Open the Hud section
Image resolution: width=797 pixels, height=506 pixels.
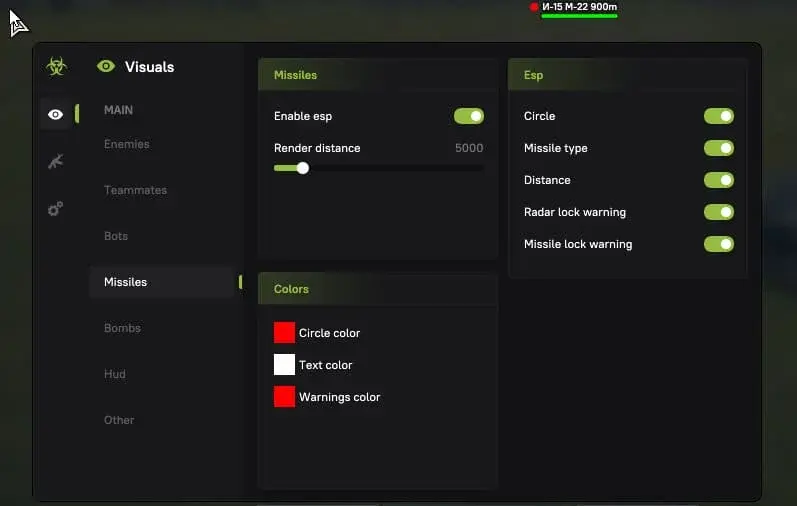pyautogui.click(x=114, y=374)
